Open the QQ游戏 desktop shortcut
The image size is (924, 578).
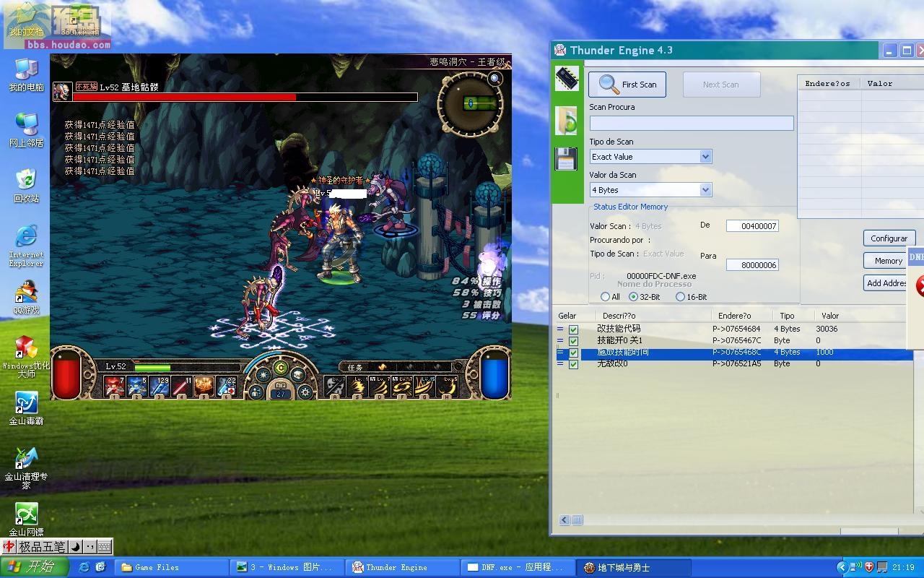coord(26,298)
